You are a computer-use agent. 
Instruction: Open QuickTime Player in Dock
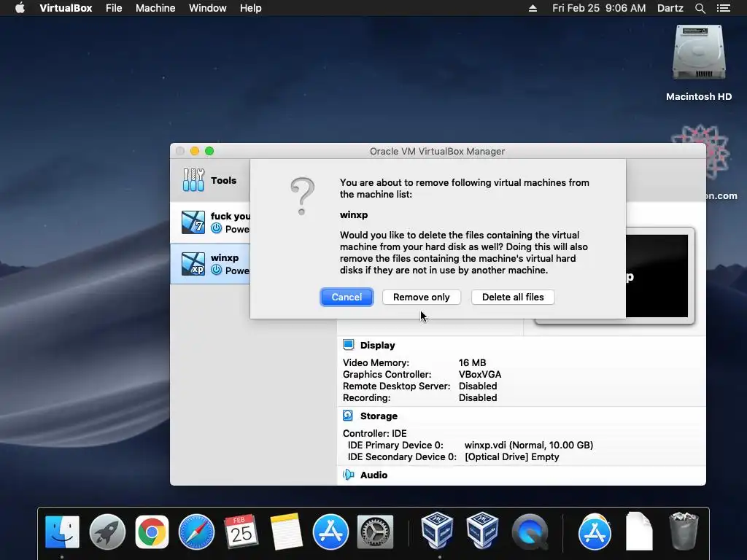[x=530, y=532]
